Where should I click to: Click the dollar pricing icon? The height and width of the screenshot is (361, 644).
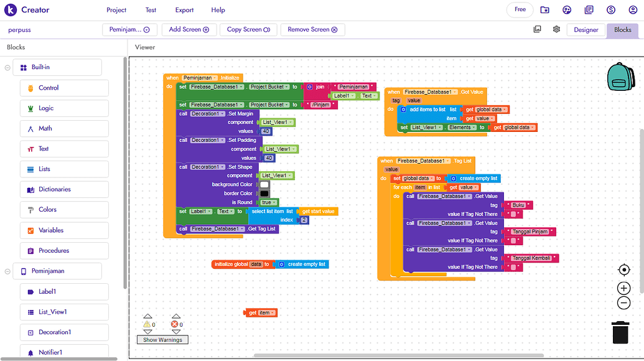(611, 10)
